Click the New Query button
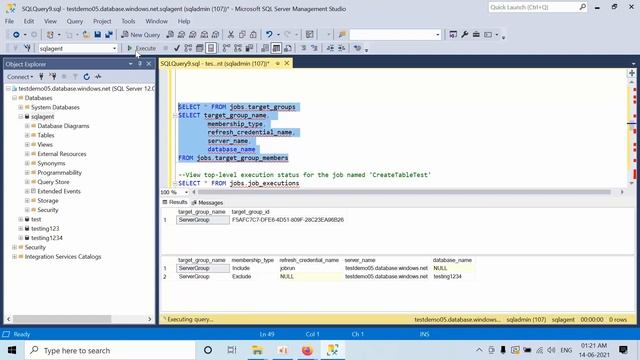Viewport: 640px width, 360px height. click(140, 35)
